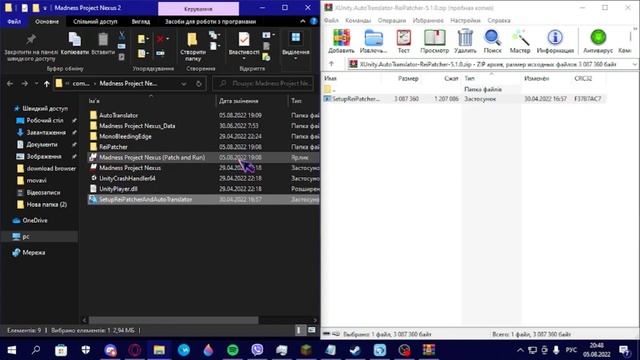Open the Файл tab in Explorer

point(14,21)
